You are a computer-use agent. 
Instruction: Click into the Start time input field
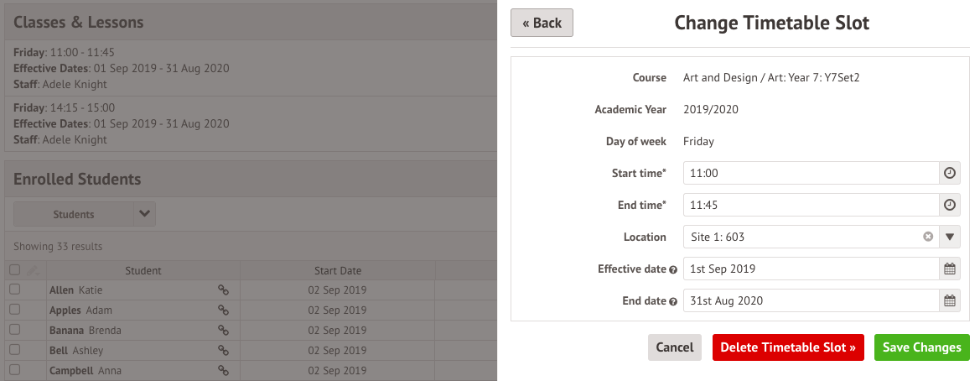(x=810, y=173)
